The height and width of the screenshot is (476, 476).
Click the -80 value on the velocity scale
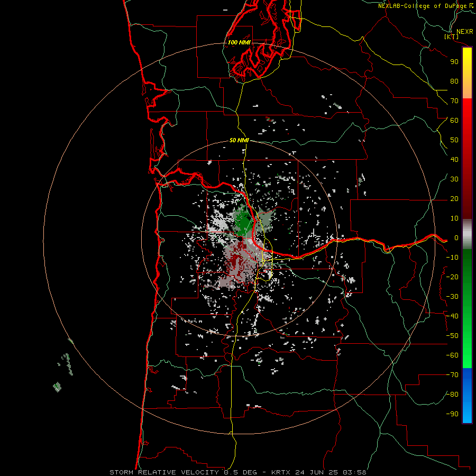coord(452,395)
